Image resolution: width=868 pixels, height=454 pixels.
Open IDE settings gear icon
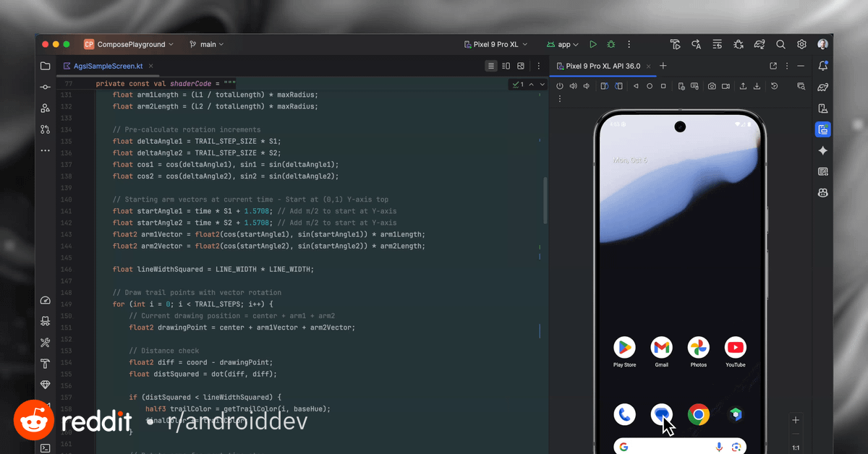(x=801, y=44)
